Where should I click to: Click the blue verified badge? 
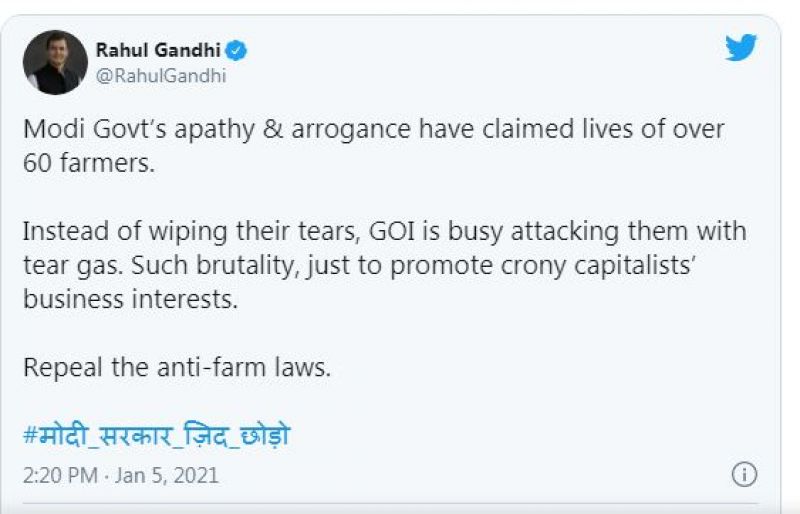pyautogui.click(x=237, y=50)
